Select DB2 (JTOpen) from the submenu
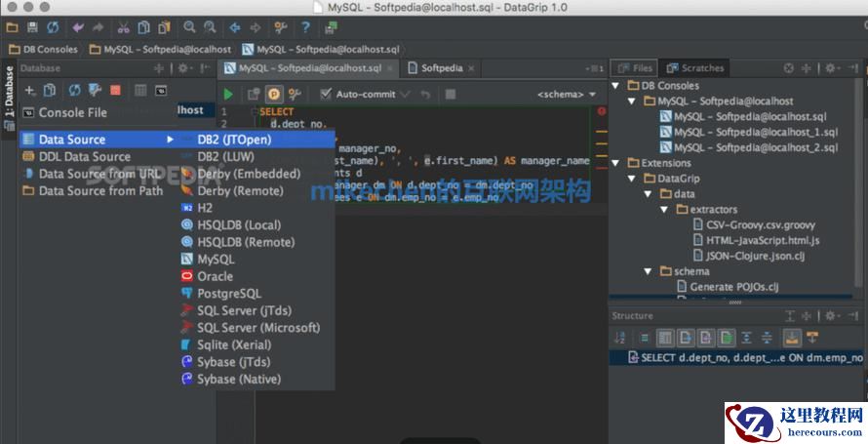Image resolution: width=868 pixels, height=444 pixels. point(256,140)
